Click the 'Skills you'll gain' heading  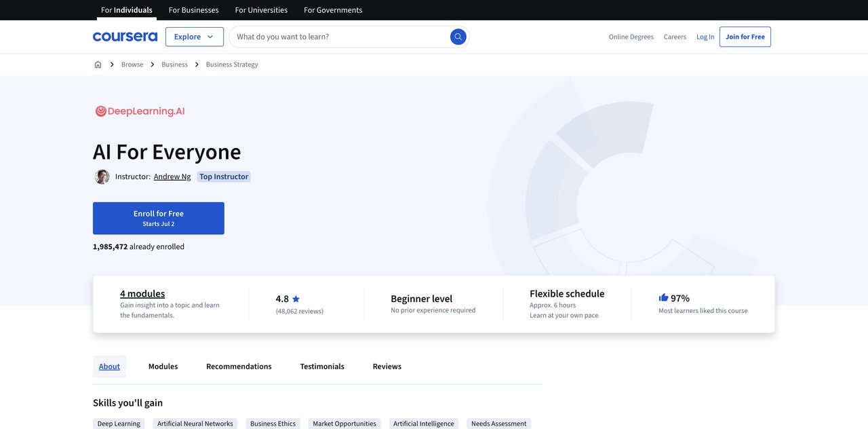[127, 403]
